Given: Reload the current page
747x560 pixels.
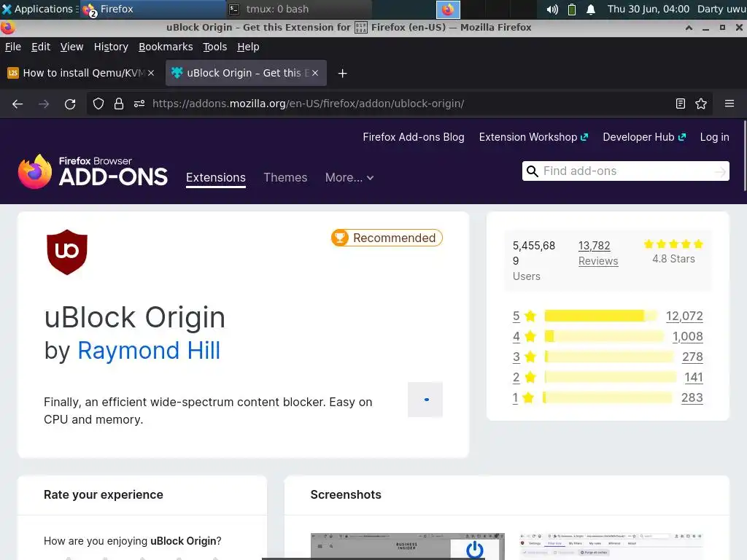Looking at the screenshot, I should pyautogui.click(x=70, y=104).
